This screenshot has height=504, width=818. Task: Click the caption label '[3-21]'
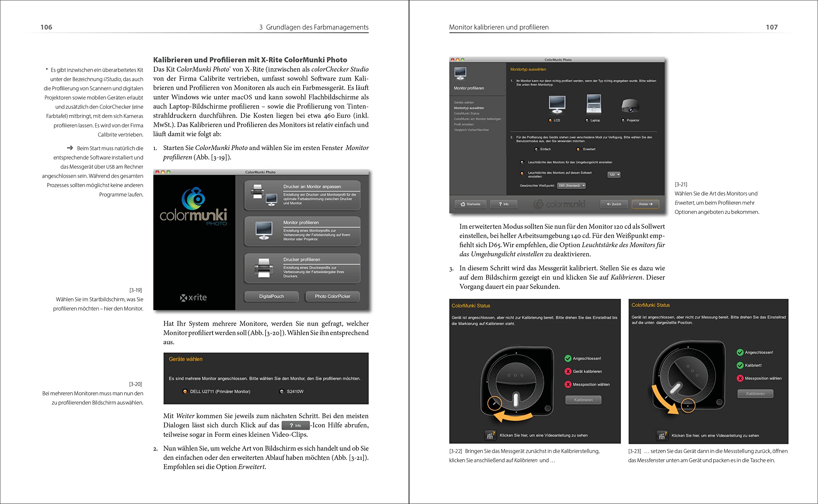pyautogui.click(x=681, y=184)
